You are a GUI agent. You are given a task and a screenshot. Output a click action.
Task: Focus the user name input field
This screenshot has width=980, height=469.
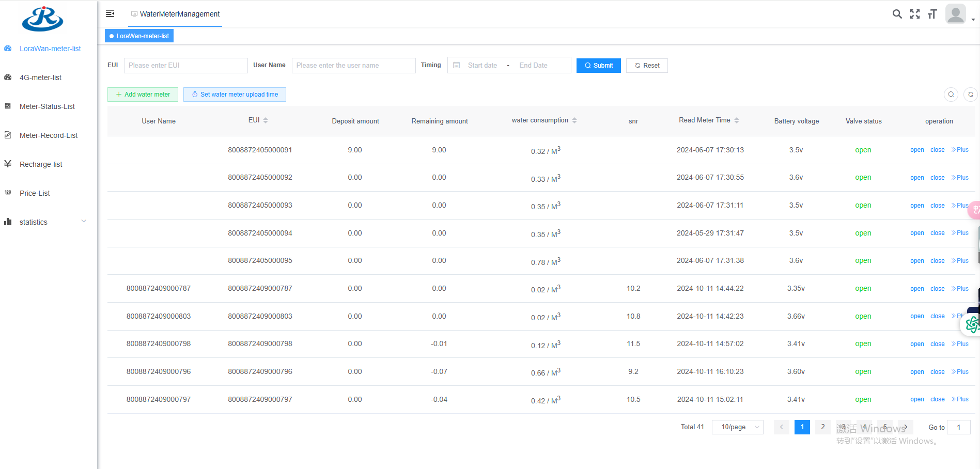pyautogui.click(x=354, y=65)
